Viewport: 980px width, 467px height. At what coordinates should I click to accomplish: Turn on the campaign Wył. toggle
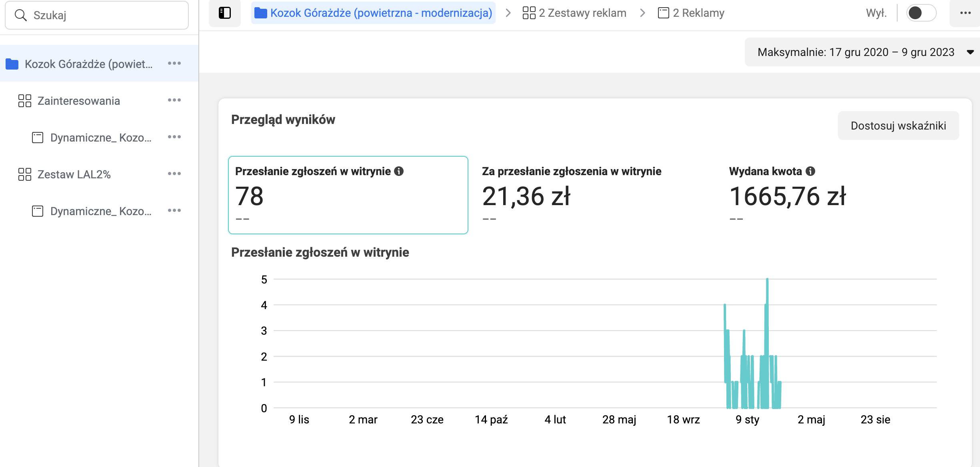click(921, 13)
